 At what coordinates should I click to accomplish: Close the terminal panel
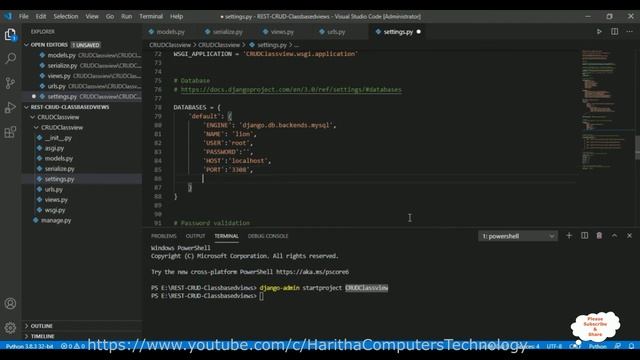[x=629, y=236]
